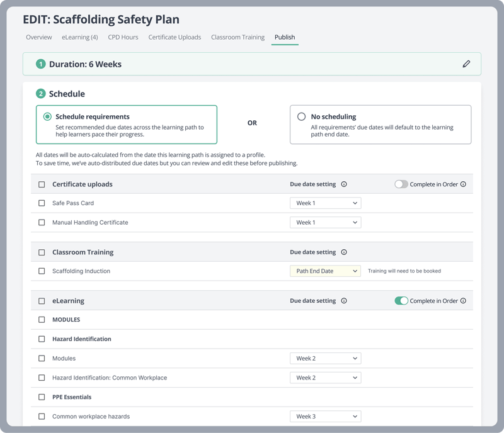Image resolution: width=504 pixels, height=433 pixels.
Task: Tick the Scaffolding Induction checkbox
Action: pyautogui.click(x=42, y=271)
